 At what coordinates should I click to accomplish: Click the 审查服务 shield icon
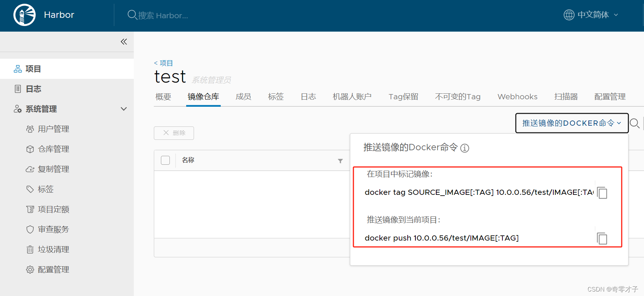tap(30, 229)
